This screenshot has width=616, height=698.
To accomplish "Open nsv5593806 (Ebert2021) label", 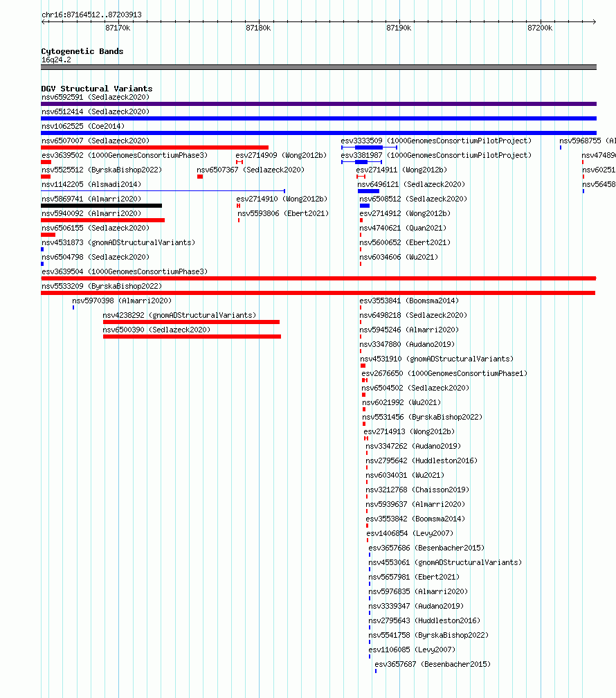I will (283, 214).
